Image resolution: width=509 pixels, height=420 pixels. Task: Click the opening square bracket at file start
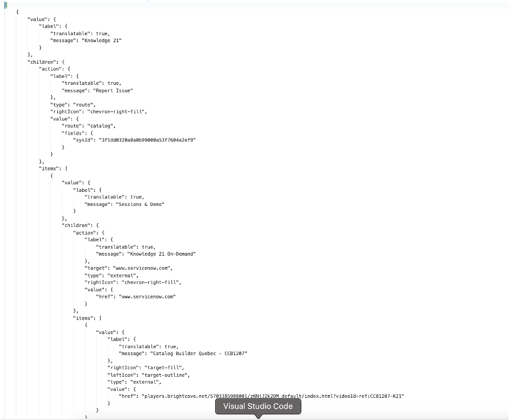pos(6,5)
